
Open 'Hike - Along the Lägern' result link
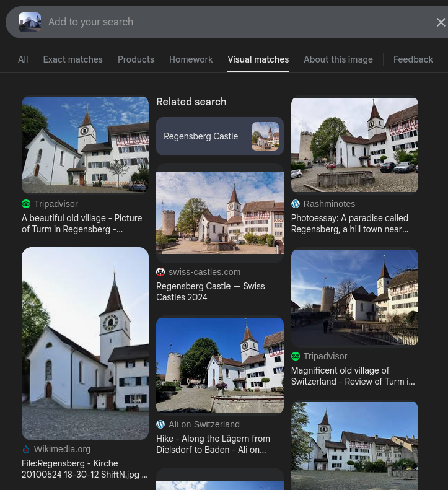click(x=213, y=444)
